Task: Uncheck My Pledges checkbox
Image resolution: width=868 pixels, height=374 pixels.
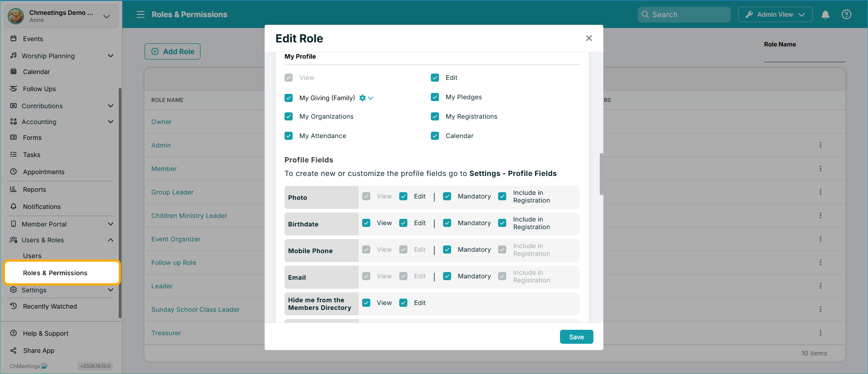Action: 435,97
